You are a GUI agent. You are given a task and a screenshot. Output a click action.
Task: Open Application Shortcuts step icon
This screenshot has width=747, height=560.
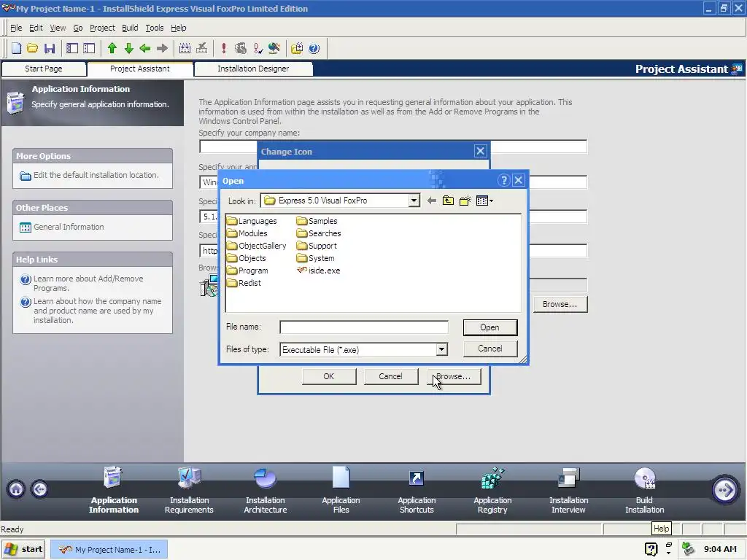click(x=417, y=490)
